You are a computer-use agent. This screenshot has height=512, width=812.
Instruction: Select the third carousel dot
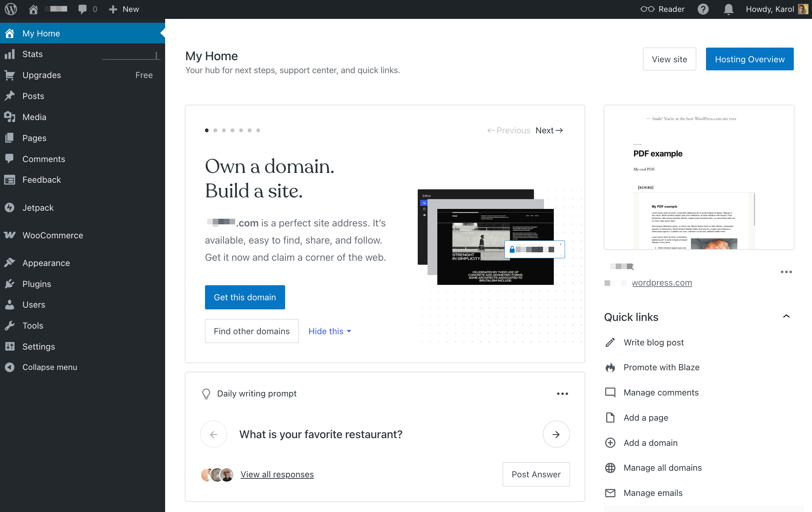click(x=224, y=130)
